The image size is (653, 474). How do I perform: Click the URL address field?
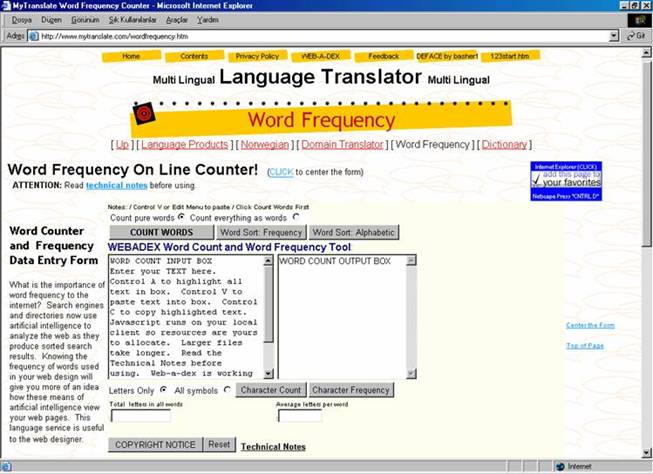324,36
